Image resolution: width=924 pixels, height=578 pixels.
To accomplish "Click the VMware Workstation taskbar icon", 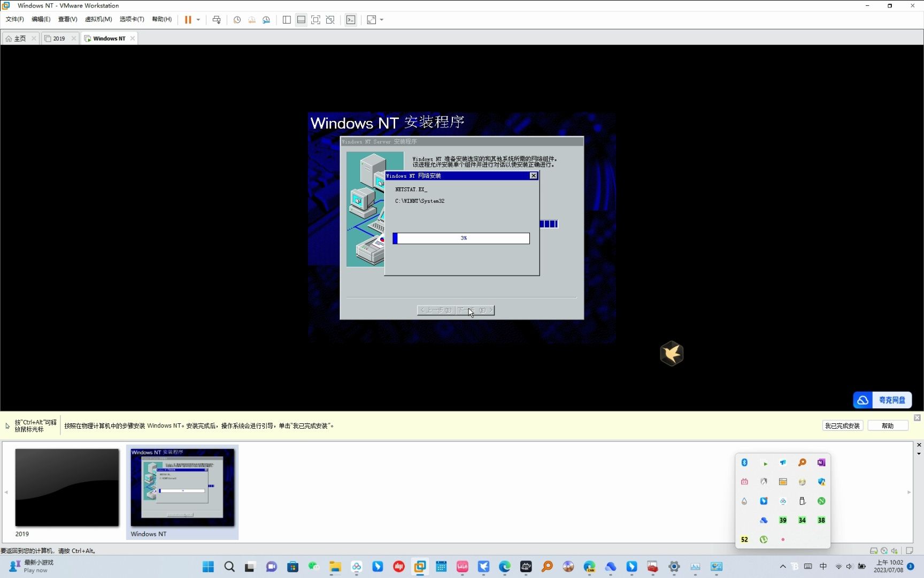I will 420,567.
